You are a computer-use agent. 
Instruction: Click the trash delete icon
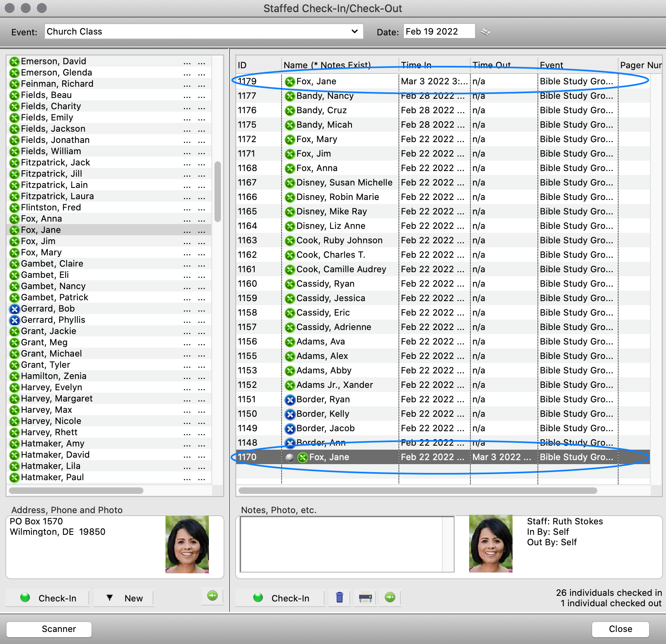tap(339, 597)
